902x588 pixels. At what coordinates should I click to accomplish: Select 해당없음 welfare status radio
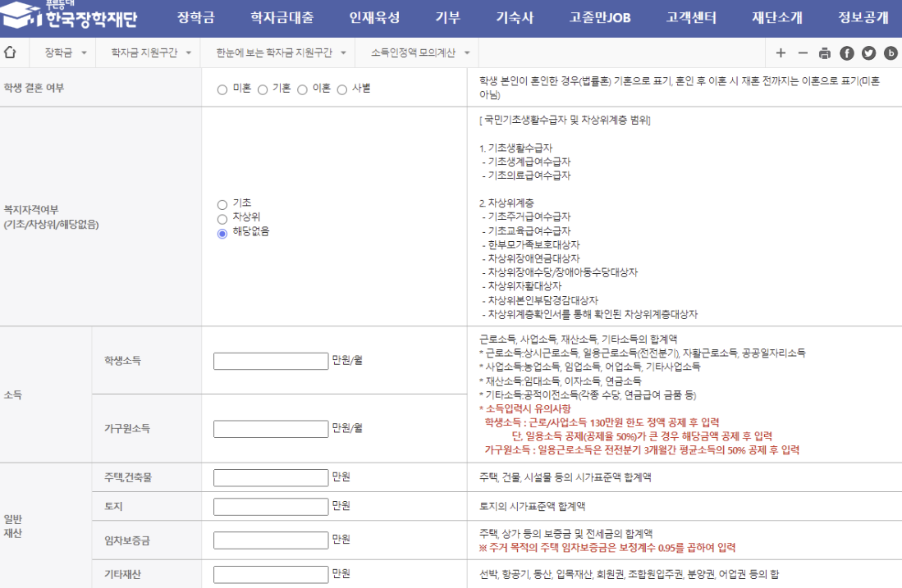pos(222,234)
